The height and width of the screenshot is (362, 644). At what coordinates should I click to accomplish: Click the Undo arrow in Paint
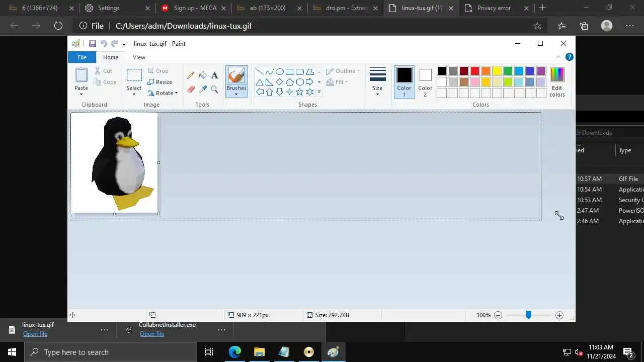click(x=104, y=44)
